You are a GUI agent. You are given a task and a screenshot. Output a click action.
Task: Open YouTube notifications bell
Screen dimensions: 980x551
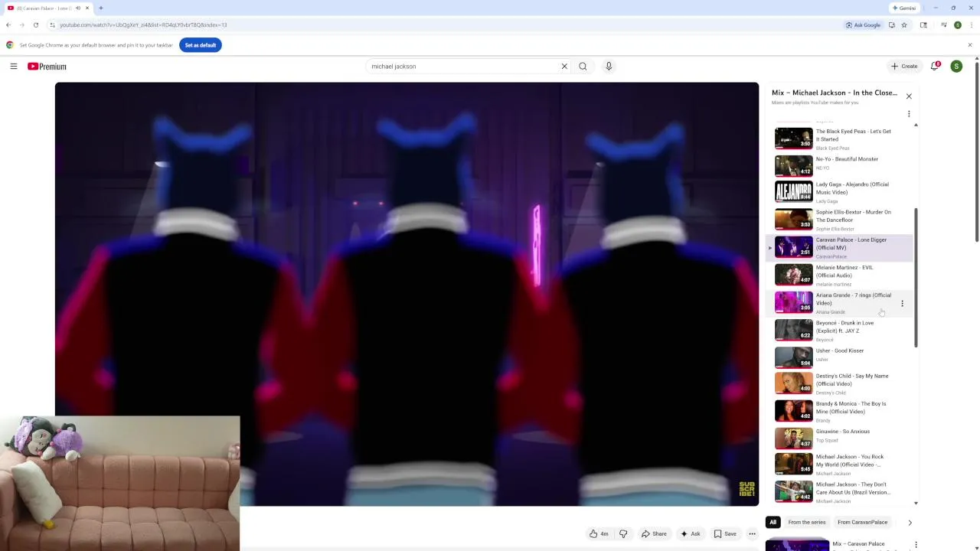click(936, 67)
